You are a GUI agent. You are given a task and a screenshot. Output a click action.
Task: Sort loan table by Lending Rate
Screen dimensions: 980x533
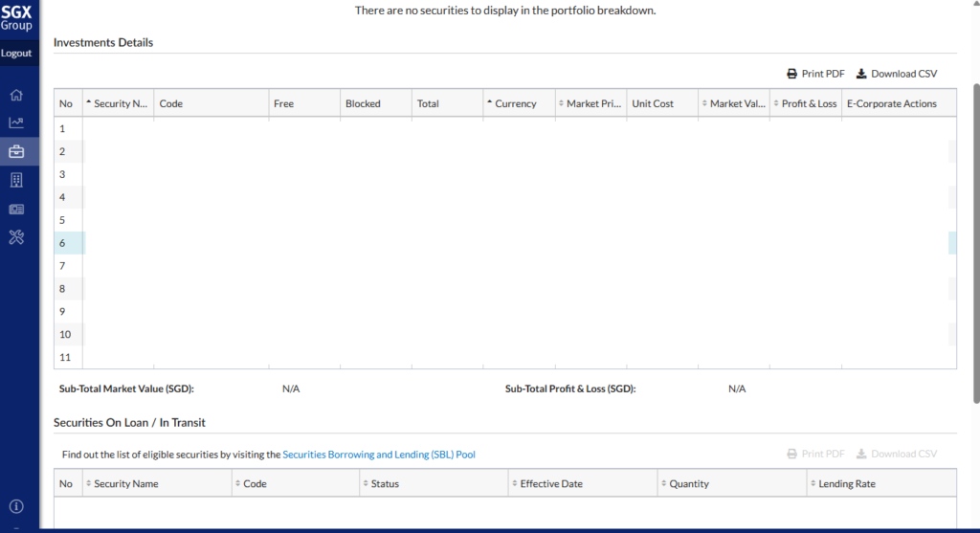(881, 483)
